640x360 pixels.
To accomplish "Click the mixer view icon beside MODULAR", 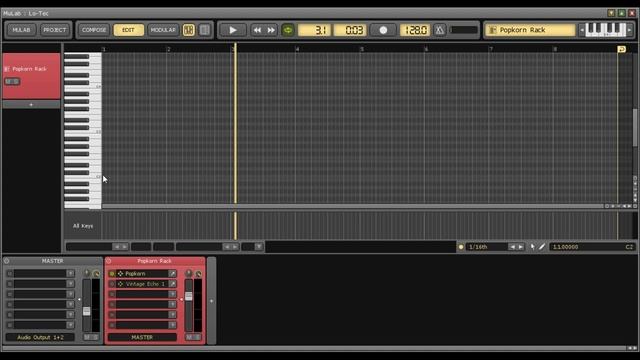I will (x=189, y=30).
